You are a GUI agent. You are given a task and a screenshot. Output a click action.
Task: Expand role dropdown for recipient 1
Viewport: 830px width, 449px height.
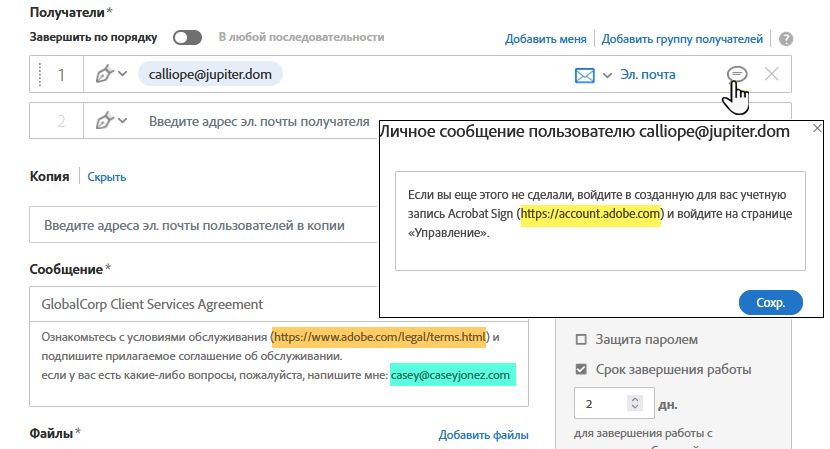123,74
